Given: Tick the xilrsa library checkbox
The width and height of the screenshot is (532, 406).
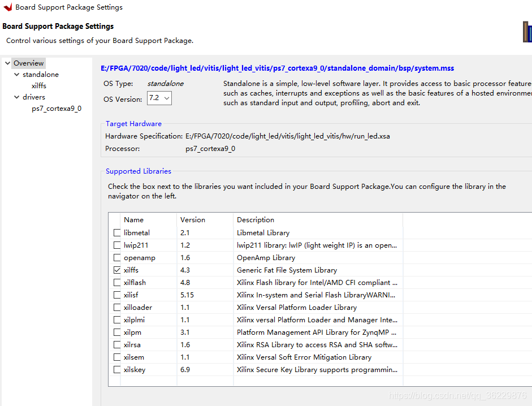Looking at the screenshot, I should [x=117, y=345].
